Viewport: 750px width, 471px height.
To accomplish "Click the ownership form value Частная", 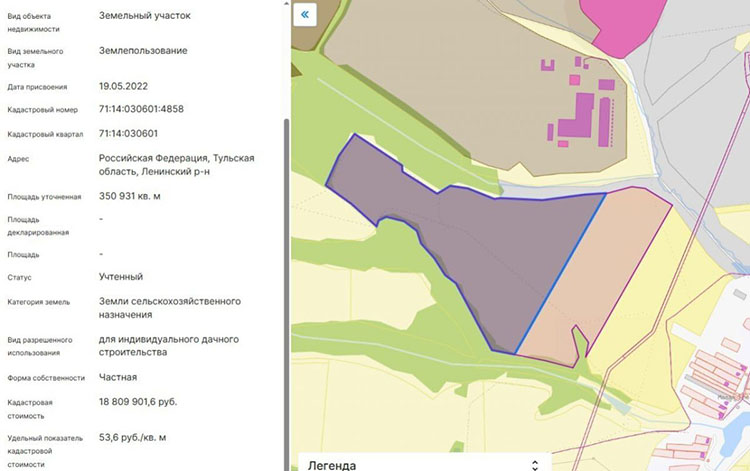I will coord(118,377).
